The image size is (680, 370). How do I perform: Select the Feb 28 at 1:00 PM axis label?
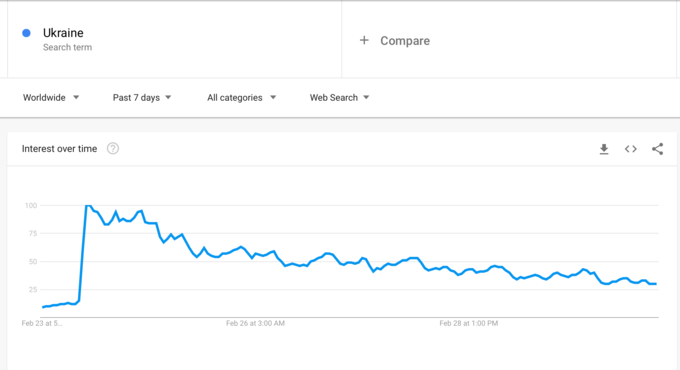click(x=468, y=323)
